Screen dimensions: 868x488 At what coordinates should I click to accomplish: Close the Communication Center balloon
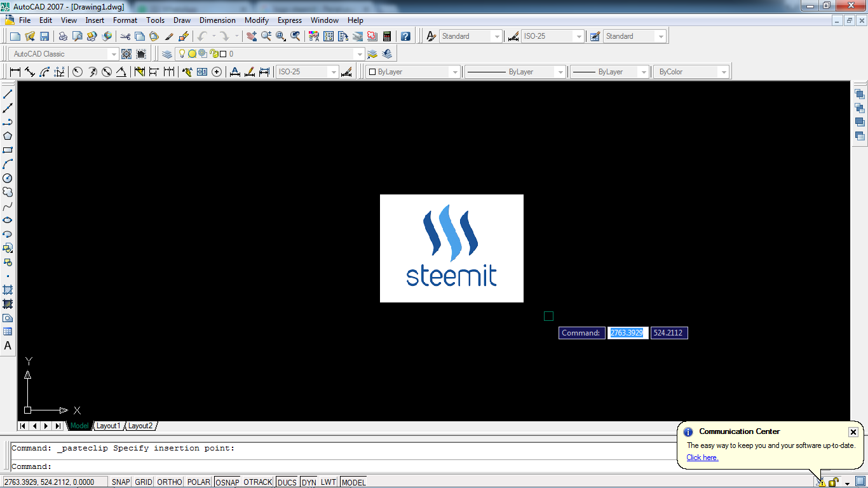pos(853,432)
